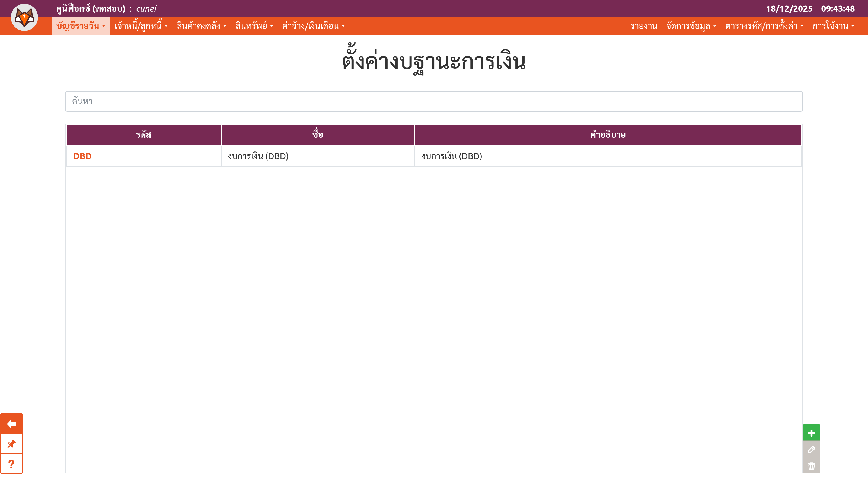
Task: Click the DBD code link
Action: (82, 156)
